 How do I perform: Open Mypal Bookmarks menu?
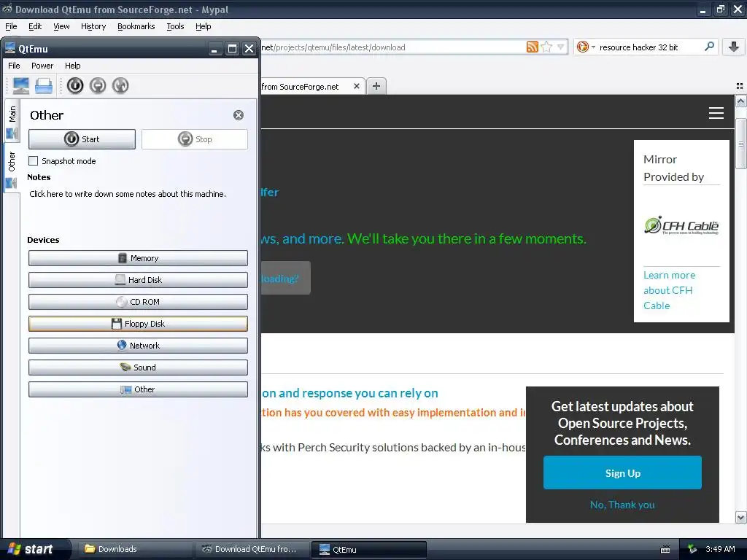(136, 26)
